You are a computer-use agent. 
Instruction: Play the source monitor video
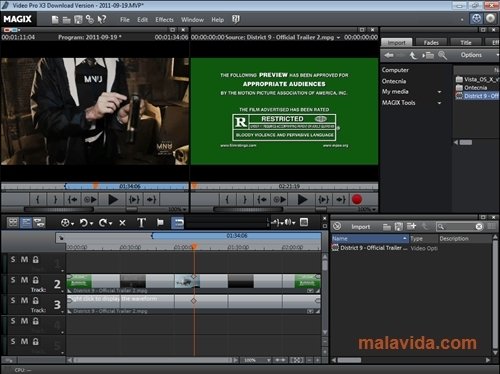click(302, 200)
